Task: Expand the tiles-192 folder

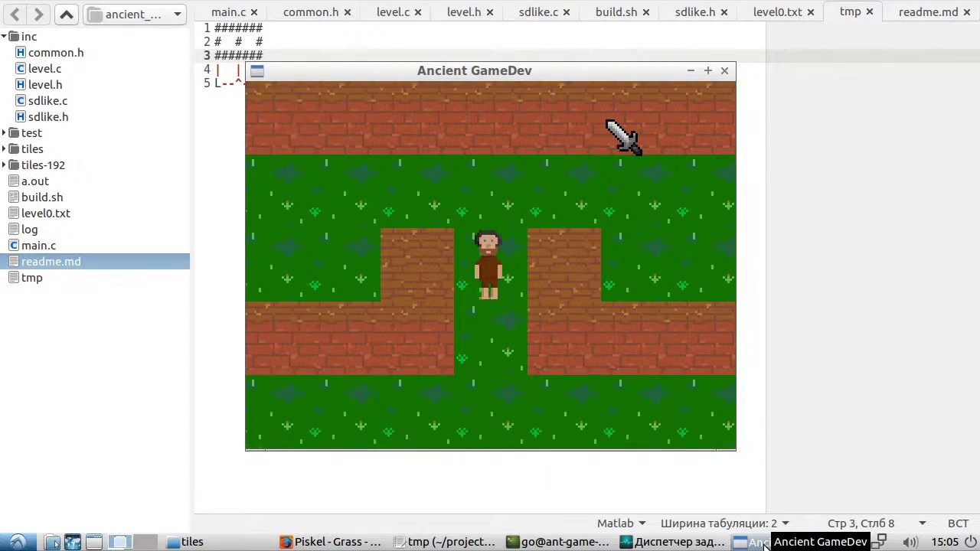Action: coord(4,165)
